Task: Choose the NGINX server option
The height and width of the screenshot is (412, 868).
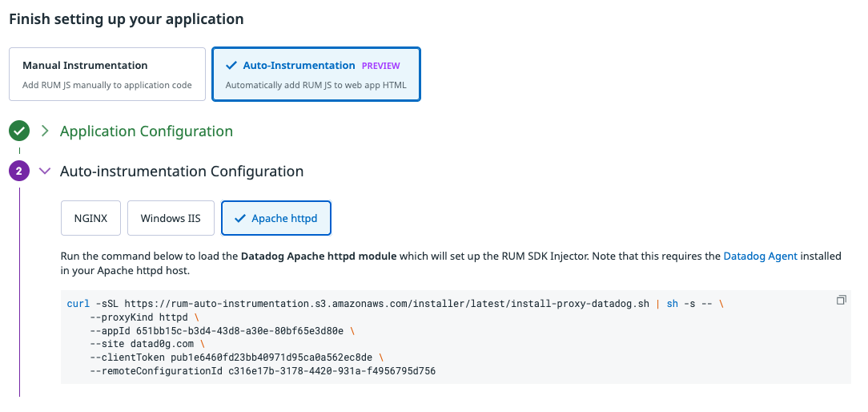Action: [x=90, y=218]
